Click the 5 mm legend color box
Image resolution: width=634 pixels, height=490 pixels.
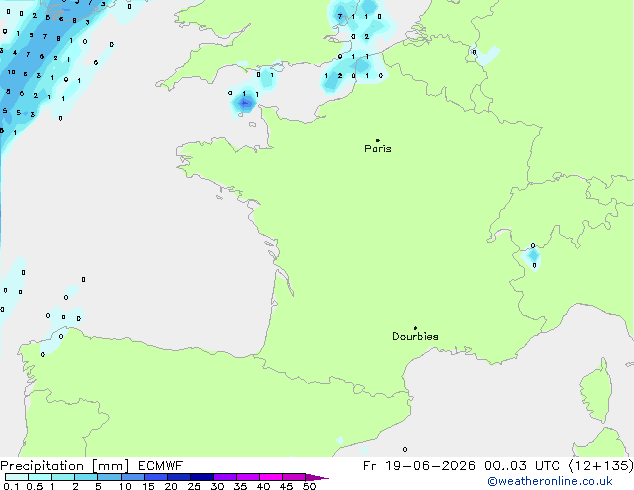[x=109, y=477]
